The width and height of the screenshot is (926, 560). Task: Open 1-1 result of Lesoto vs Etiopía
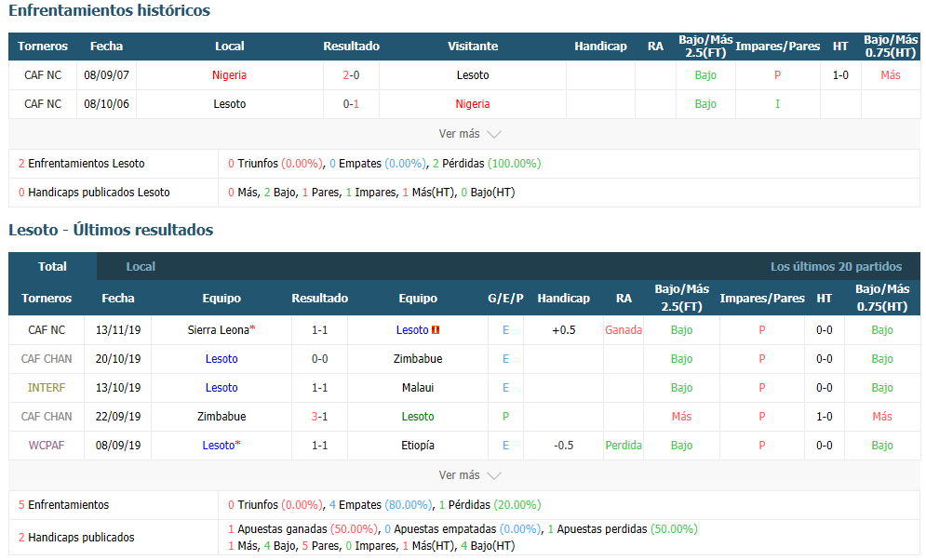point(319,446)
